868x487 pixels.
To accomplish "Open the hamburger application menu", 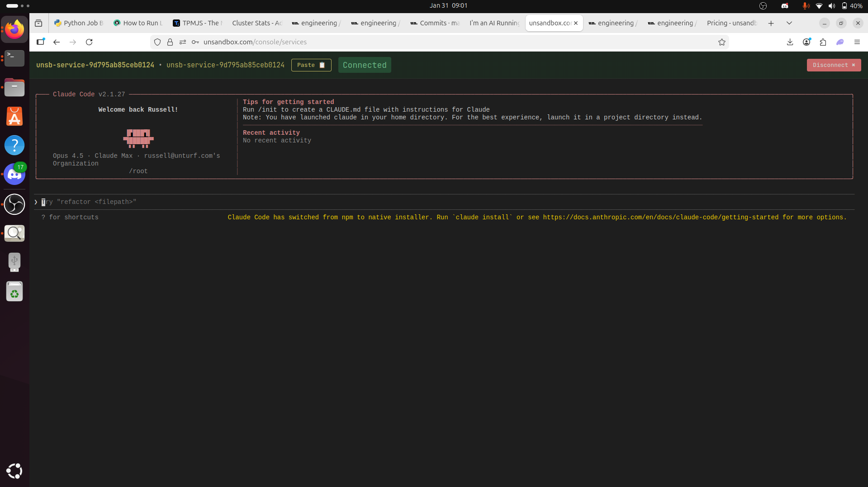I will click(857, 42).
